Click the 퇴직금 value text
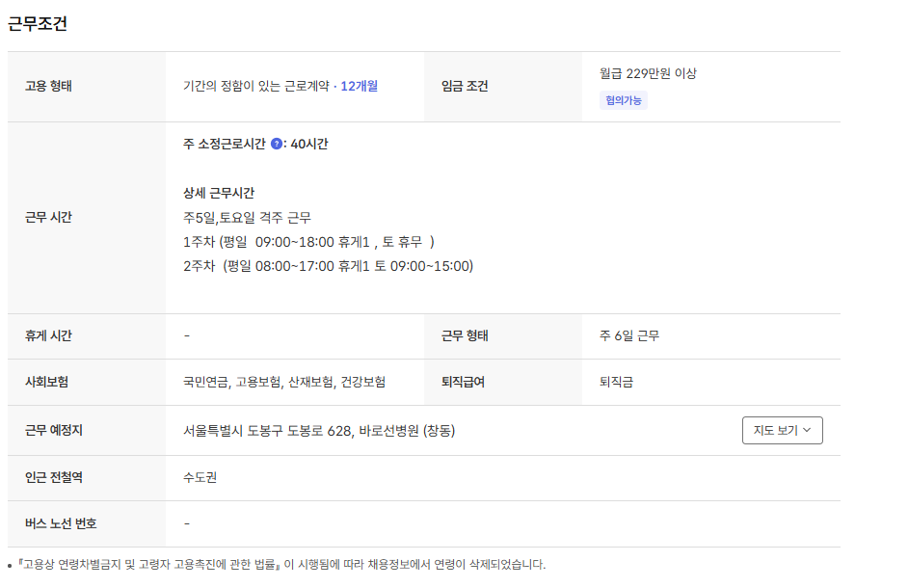The width and height of the screenshot is (908, 588). click(x=616, y=382)
